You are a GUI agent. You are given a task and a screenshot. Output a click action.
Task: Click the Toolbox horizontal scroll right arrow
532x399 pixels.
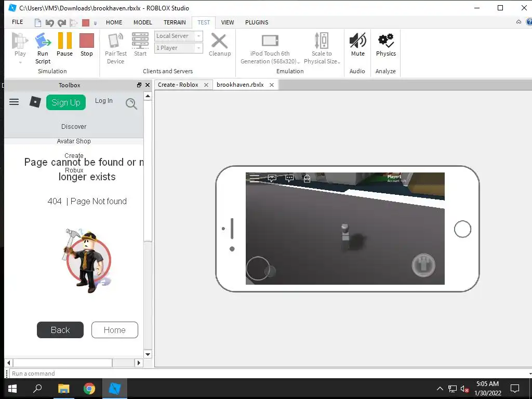[138, 363]
